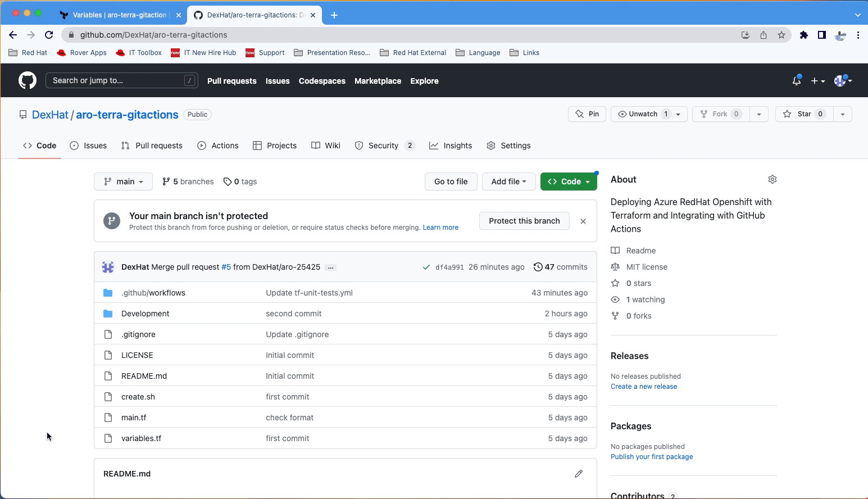Go back using the browser back arrow
This screenshot has width=868, height=499.
click(13, 35)
